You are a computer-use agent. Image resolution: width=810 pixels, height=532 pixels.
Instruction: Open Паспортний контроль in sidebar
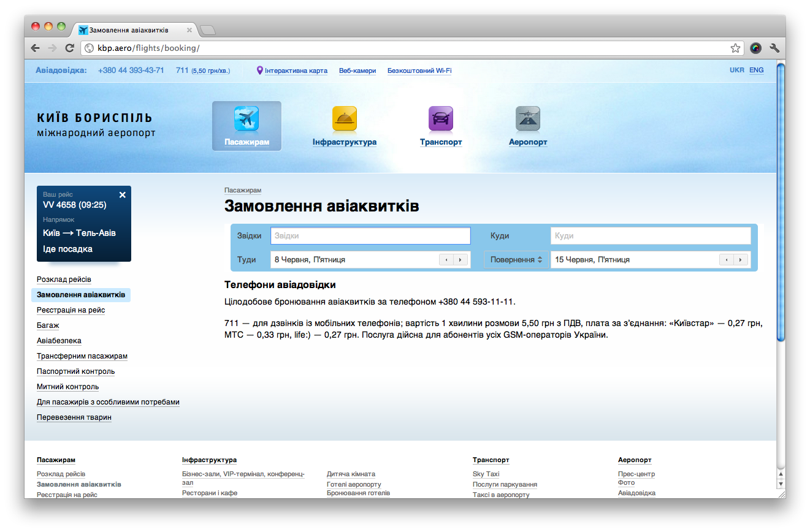[x=76, y=371]
